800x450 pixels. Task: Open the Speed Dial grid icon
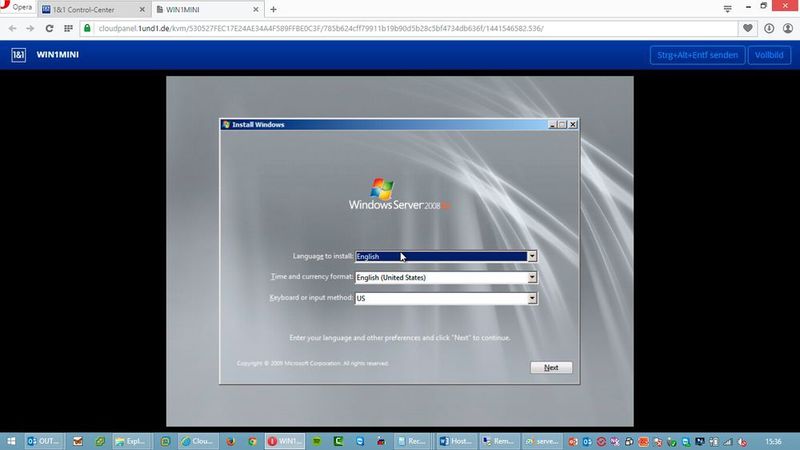(68, 29)
